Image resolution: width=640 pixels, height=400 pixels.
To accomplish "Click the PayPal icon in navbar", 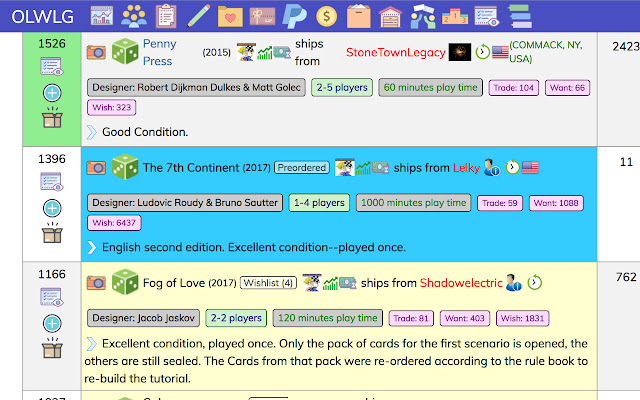I will pos(295,16).
